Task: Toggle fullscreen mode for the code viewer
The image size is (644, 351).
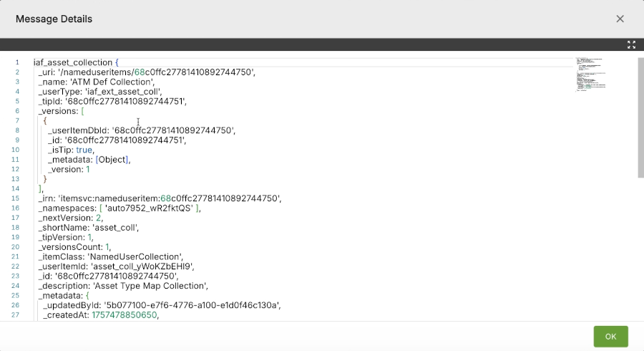Action: point(631,44)
